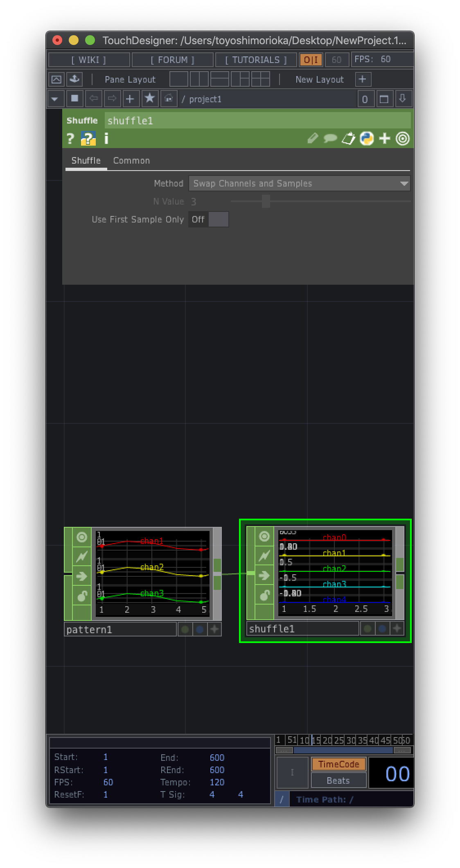Open the Method dropdown menu
This screenshot has height=868, width=460.
(x=299, y=183)
